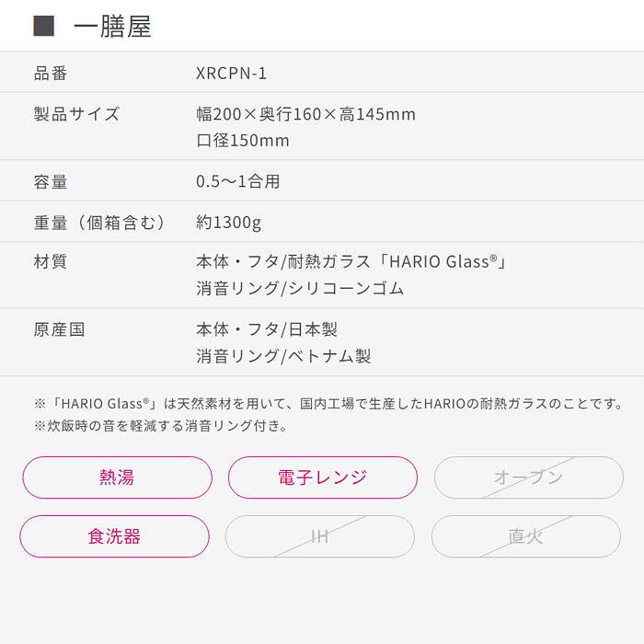Select the 熱湯 pill badge
This screenshot has width=644, height=644.
(117, 477)
